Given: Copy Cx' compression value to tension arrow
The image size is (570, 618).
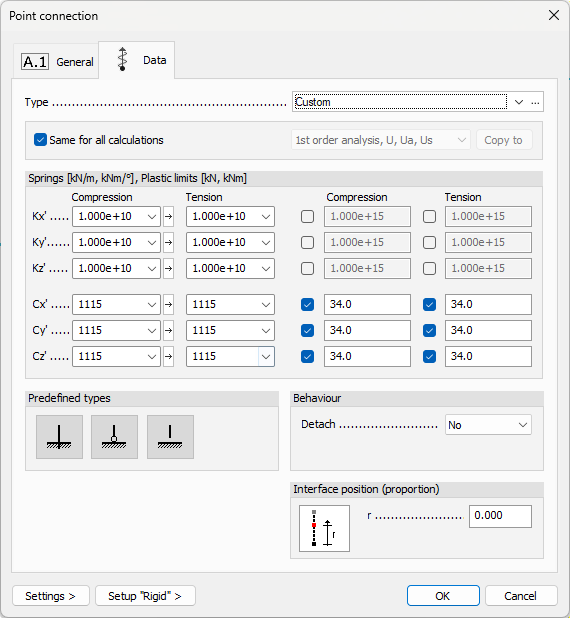Looking at the screenshot, I should 169,304.
